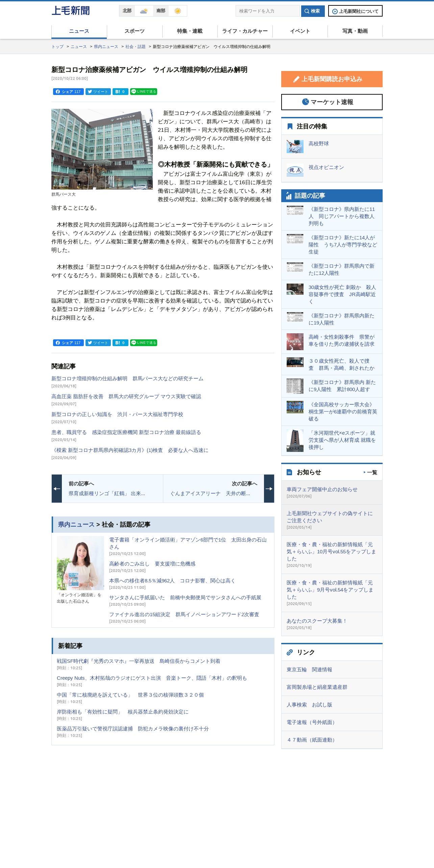Click the 検索 search button
434x868 pixels.
click(313, 11)
